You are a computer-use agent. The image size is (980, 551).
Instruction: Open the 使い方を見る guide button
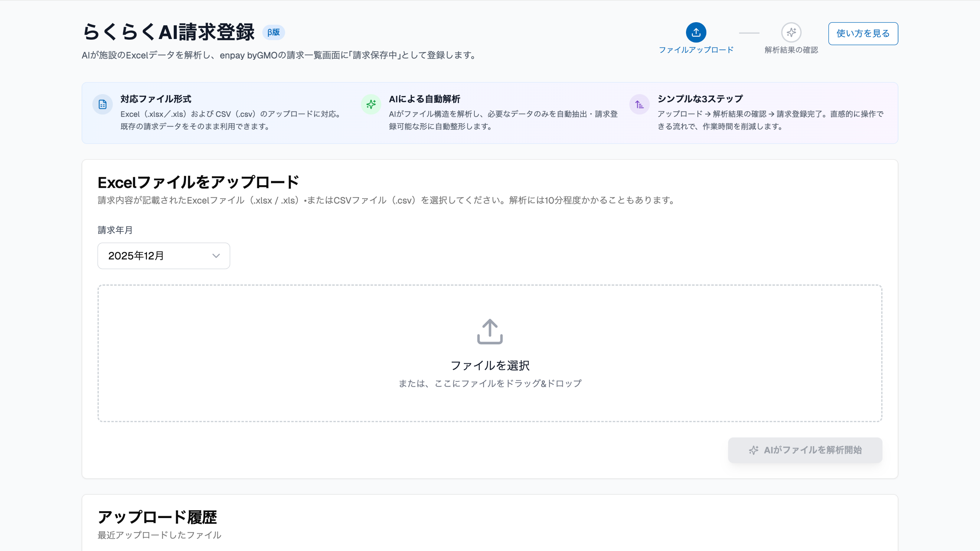(x=863, y=34)
